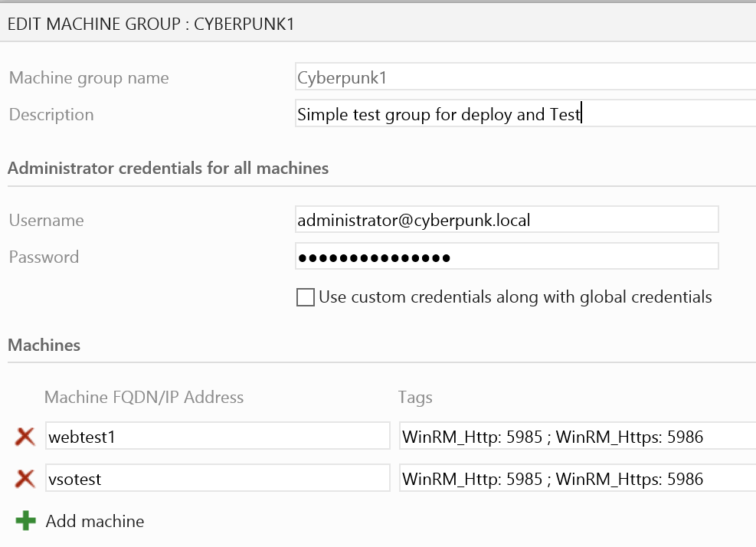Click the Machines section heading
The height and width of the screenshot is (547, 756).
point(44,345)
